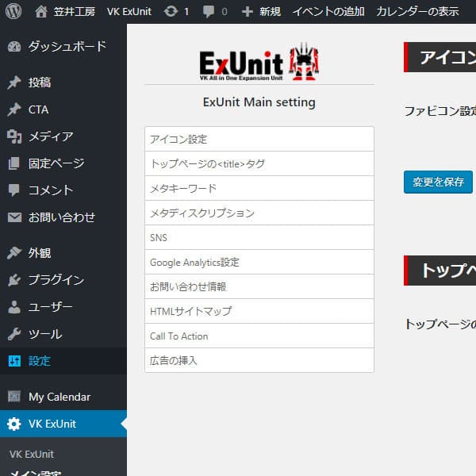Open the プラグイン menu
This screenshot has width=476, height=476.
click(63, 280)
